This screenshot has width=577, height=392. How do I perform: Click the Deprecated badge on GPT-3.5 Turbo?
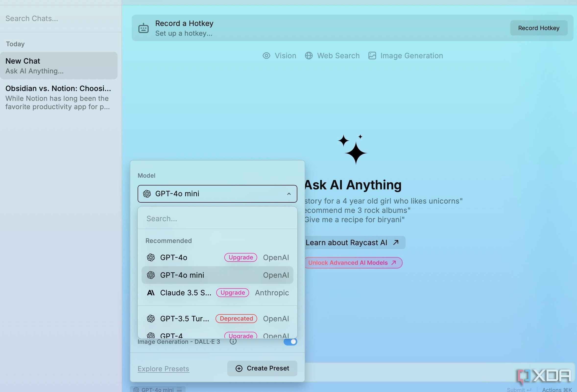point(236,319)
